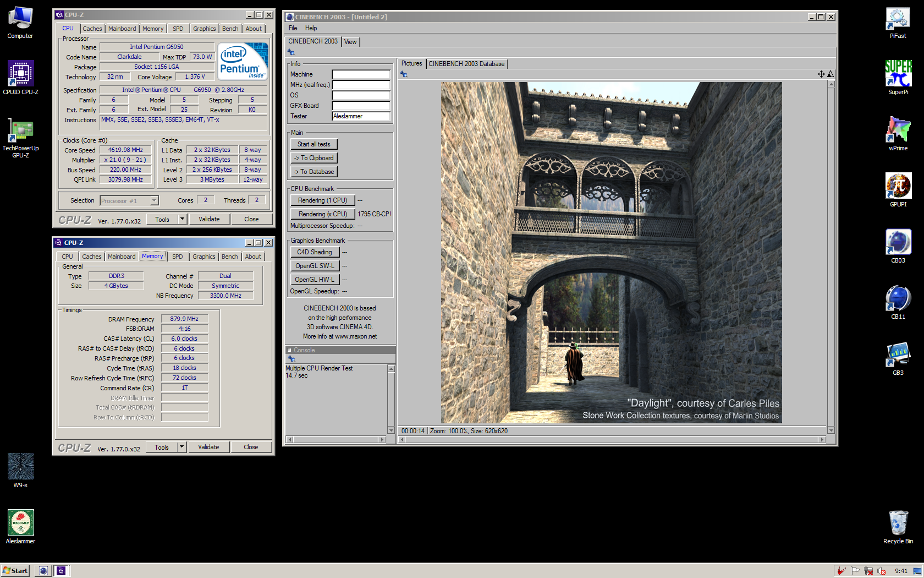Launch wPrime desktop shortcut
This screenshot has height=578, width=924.
click(x=898, y=134)
